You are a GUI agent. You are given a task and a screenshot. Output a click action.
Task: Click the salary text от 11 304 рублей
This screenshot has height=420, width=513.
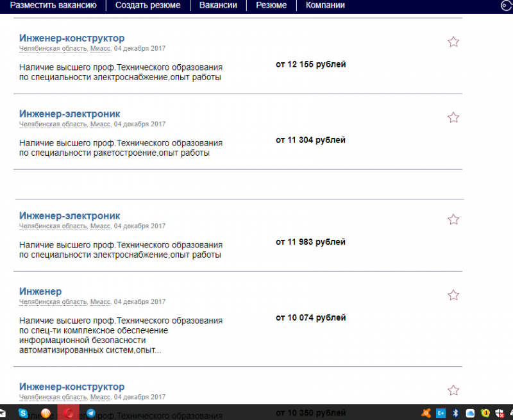click(x=310, y=140)
